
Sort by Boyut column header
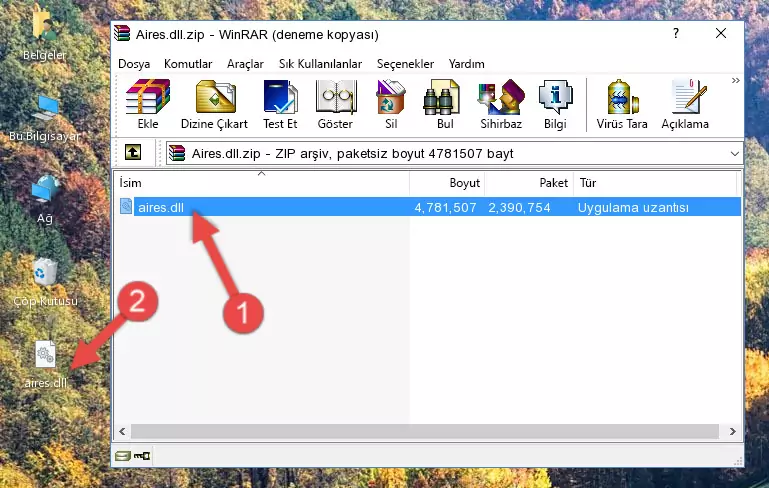(x=447, y=183)
